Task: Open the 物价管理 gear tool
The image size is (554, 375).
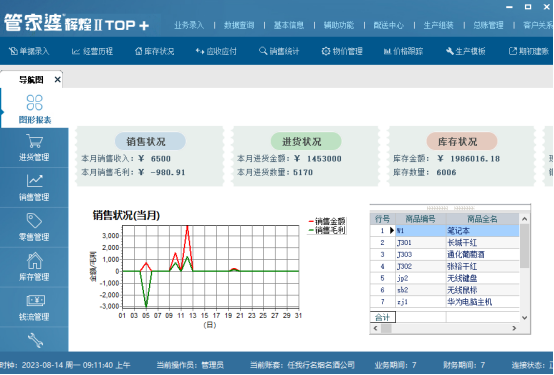Action: click(x=342, y=51)
